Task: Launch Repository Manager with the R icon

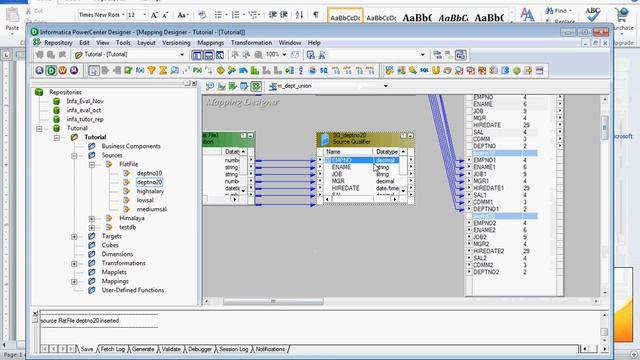Action: click(x=39, y=70)
